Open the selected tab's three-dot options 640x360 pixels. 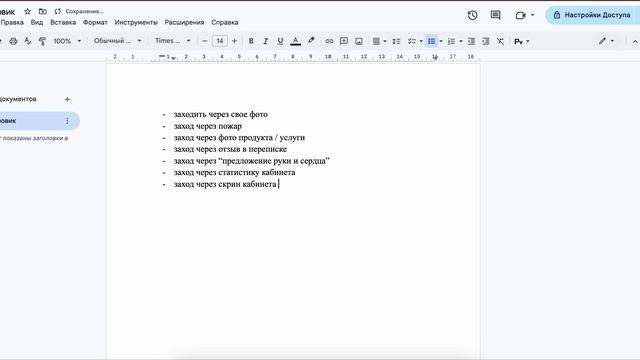[x=67, y=121]
